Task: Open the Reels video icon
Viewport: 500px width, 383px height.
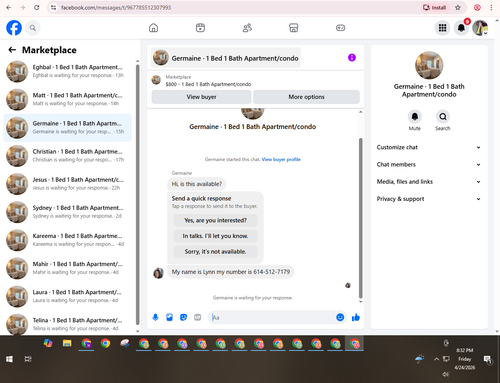Action: coord(200,28)
